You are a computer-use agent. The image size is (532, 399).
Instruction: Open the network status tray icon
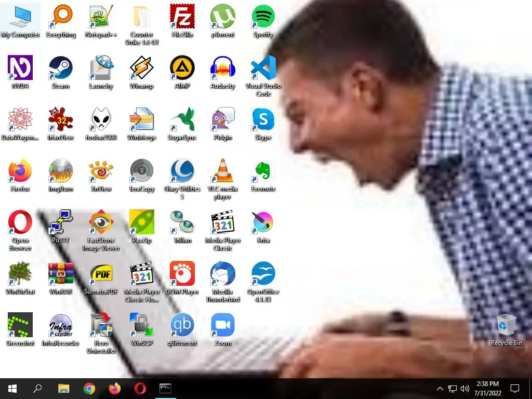coord(453,389)
